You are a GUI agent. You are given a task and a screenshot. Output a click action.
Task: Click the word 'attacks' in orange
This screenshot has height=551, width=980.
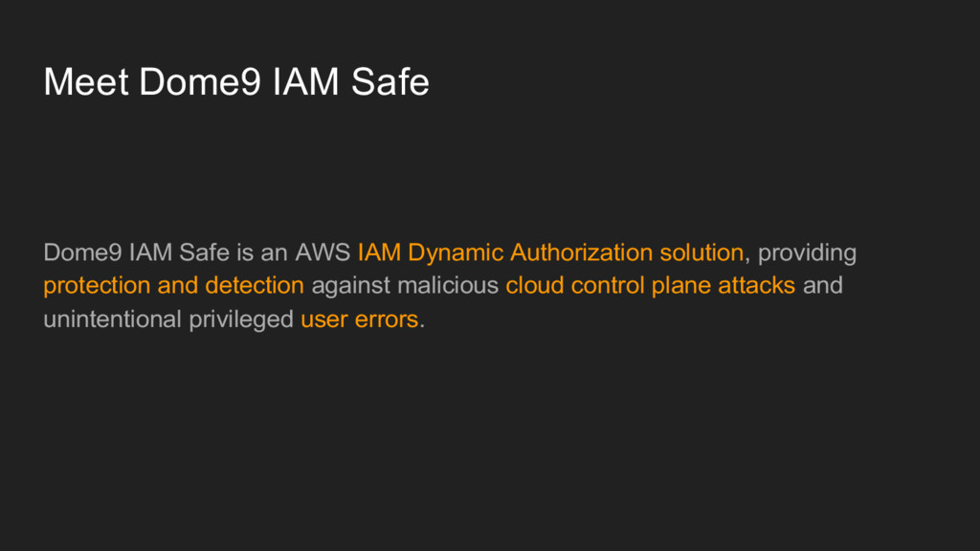coord(756,285)
